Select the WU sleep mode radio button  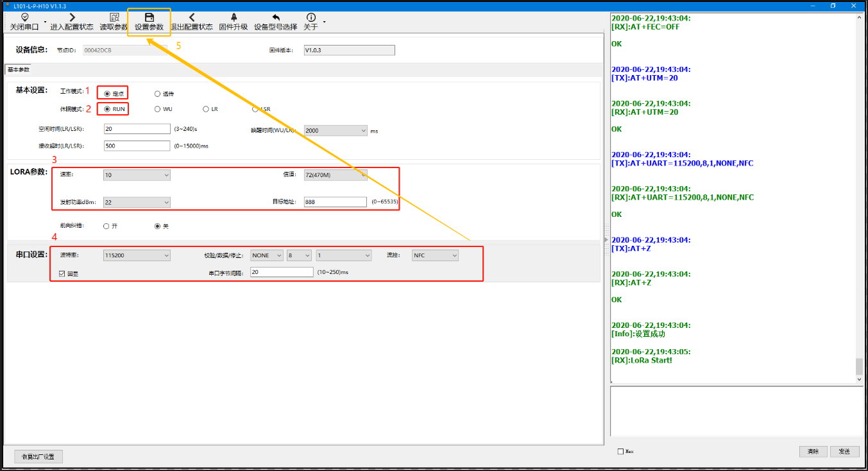pos(158,109)
